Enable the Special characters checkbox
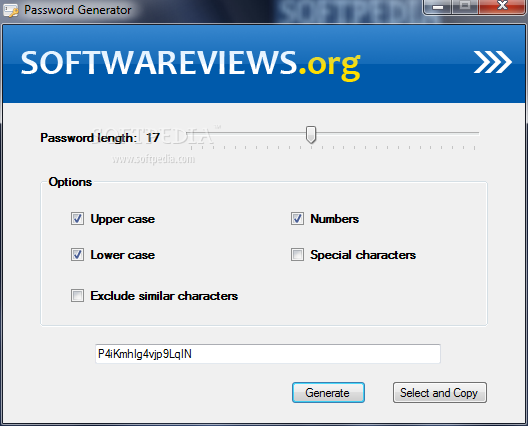The image size is (528, 426). [x=297, y=255]
